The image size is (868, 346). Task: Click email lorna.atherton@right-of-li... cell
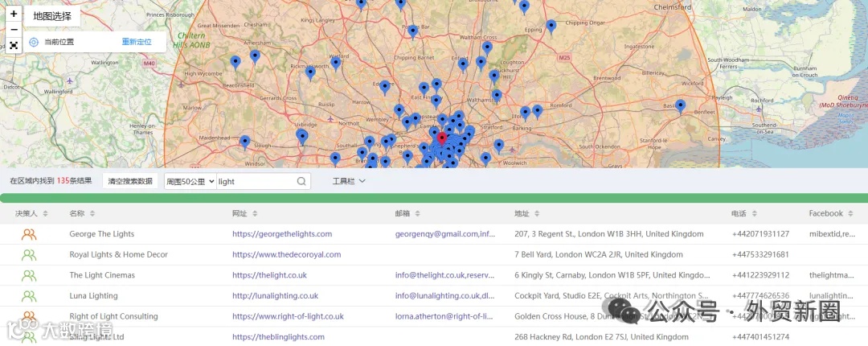click(444, 316)
